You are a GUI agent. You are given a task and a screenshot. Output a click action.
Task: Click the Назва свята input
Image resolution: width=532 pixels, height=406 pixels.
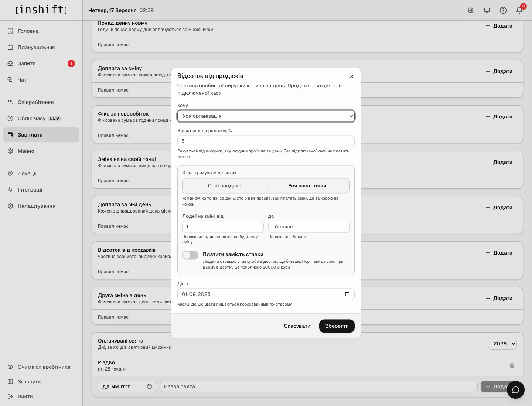point(319,386)
